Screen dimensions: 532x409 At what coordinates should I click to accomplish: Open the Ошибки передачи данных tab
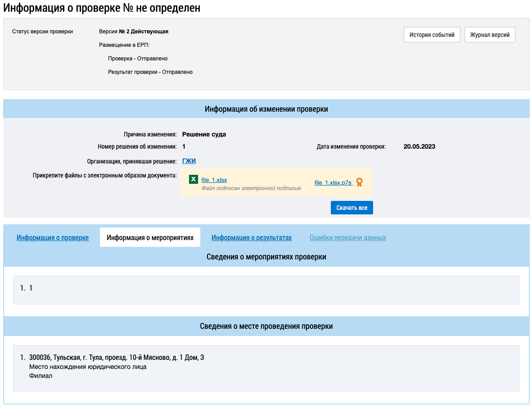point(347,238)
